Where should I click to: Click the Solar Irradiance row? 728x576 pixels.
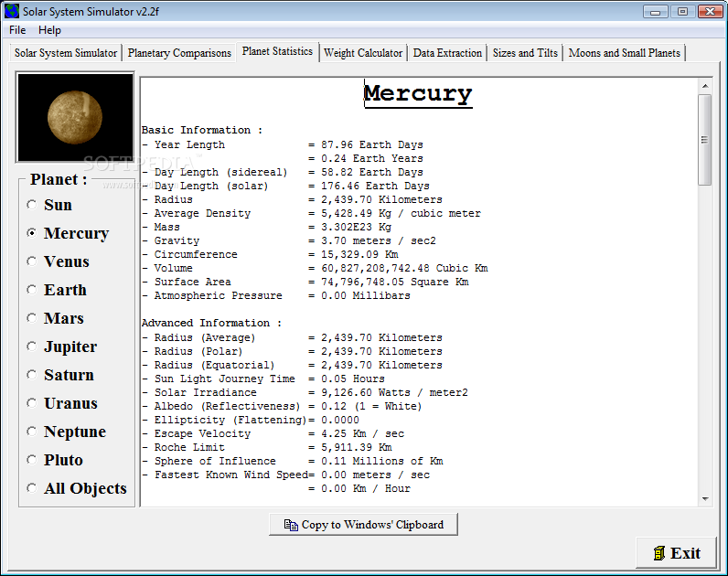pyautogui.click(x=305, y=392)
